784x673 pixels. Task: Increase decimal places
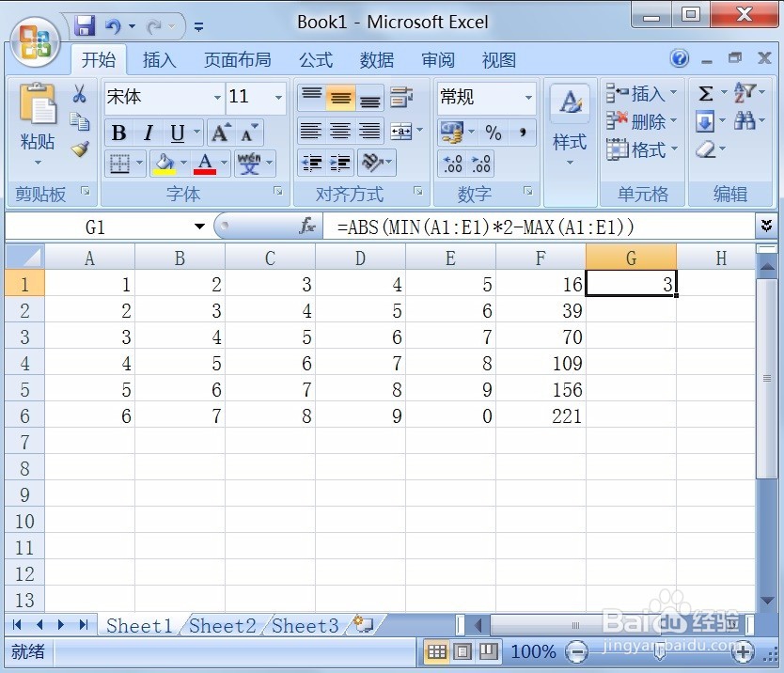(x=452, y=164)
